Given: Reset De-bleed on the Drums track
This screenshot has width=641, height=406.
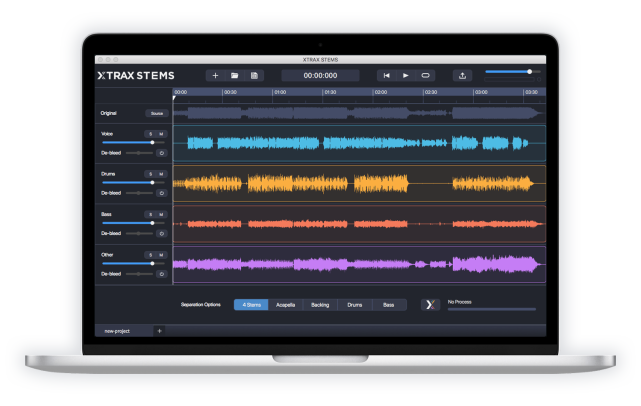Looking at the screenshot, I should [x=161, y=193].
